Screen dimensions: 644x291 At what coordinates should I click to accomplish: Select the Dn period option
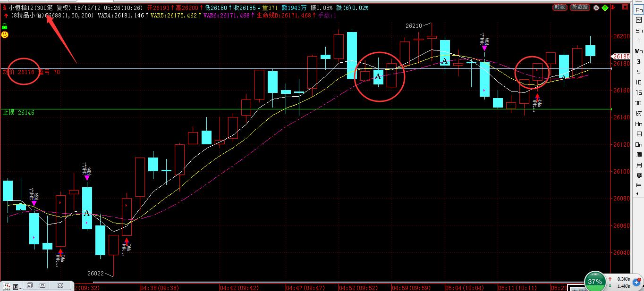(x=639, y=144)
